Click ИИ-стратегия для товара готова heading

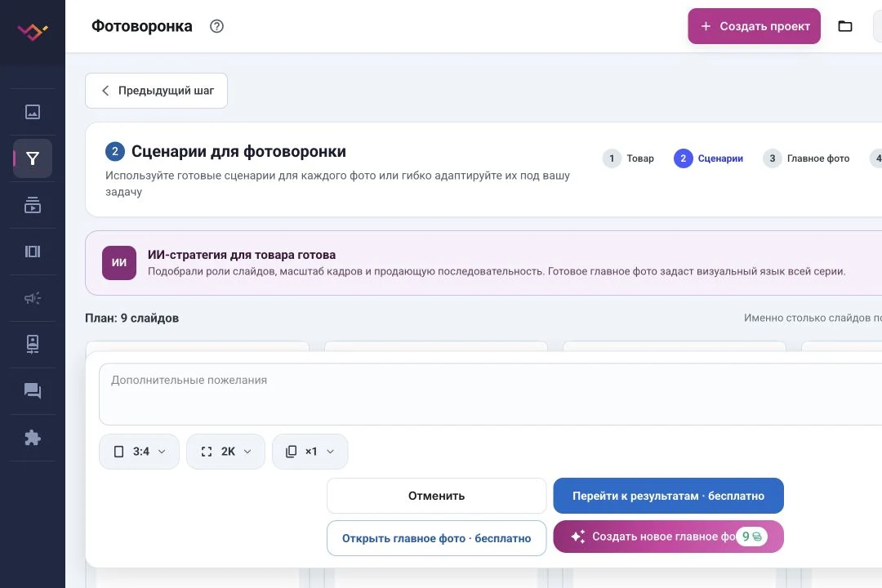[x=242, y=255]
